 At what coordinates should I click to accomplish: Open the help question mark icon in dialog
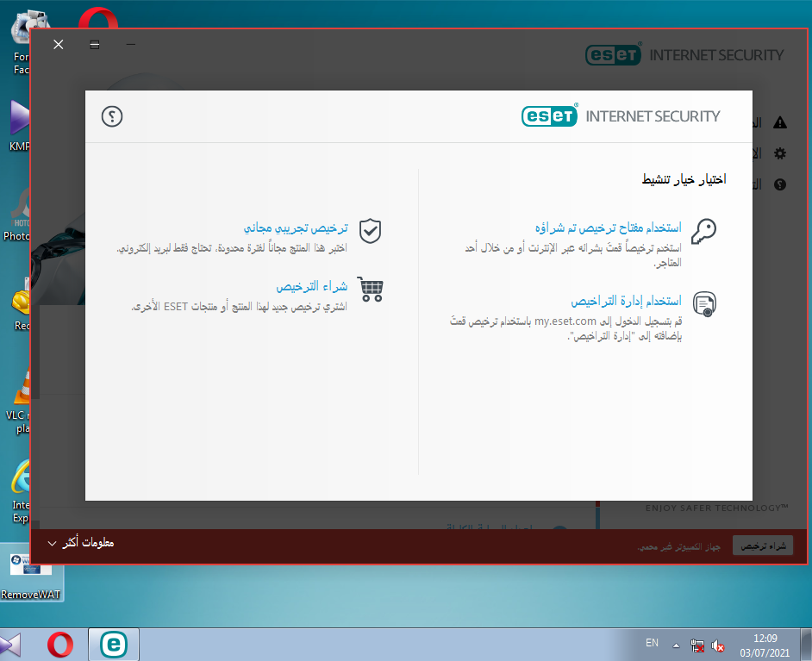pos(112,116)
